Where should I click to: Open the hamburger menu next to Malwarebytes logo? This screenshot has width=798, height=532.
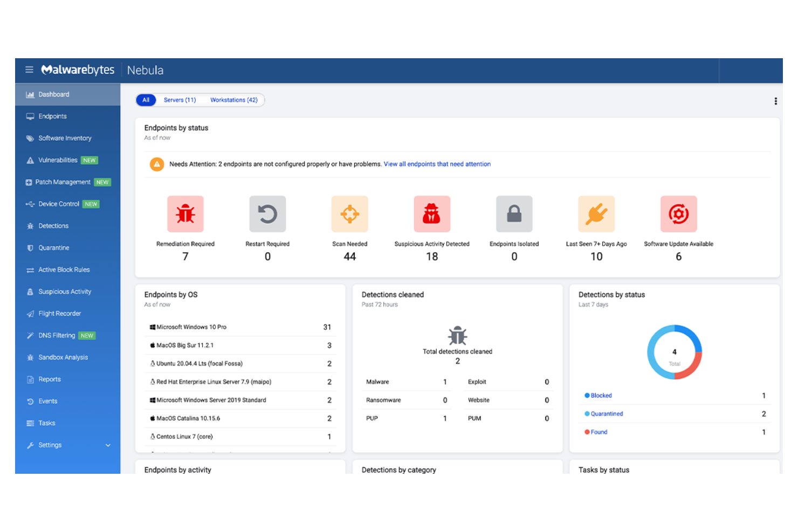coord(29,70)
